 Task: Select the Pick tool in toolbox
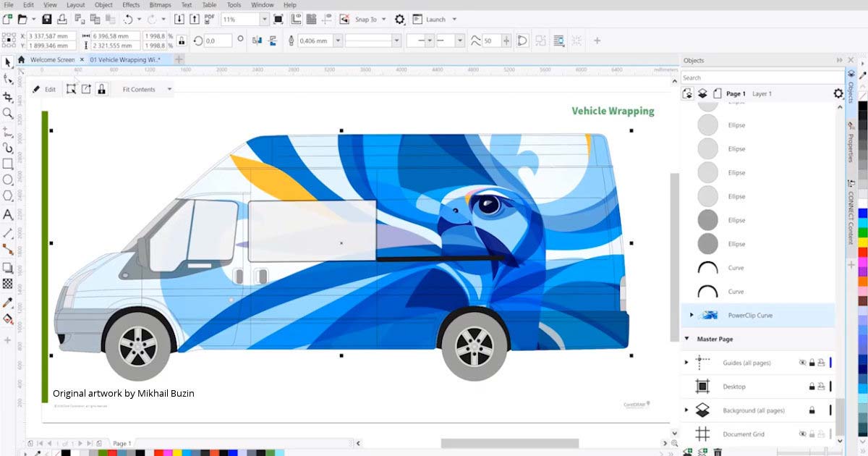click(8, 62)
